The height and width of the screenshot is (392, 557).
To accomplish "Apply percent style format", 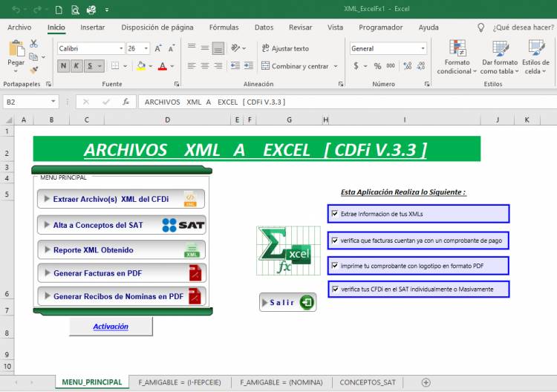I will pyautogui.click(x=377, y=66).
